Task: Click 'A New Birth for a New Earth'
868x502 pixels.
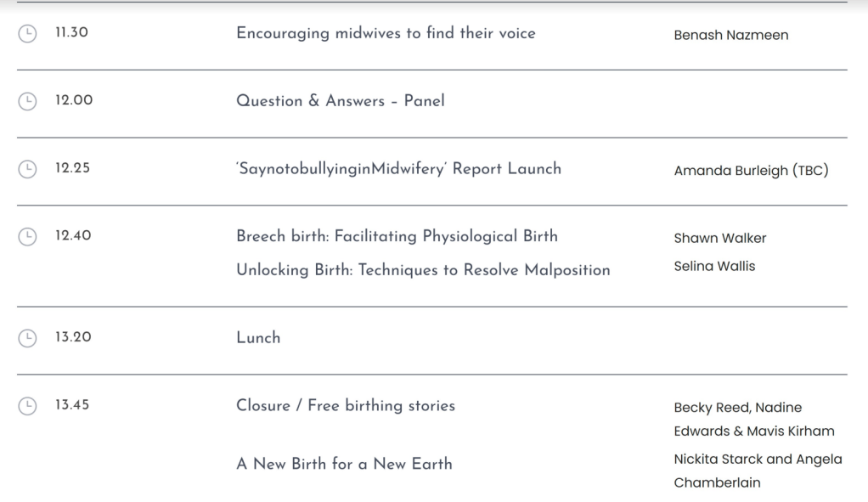Action: (344, 464)
